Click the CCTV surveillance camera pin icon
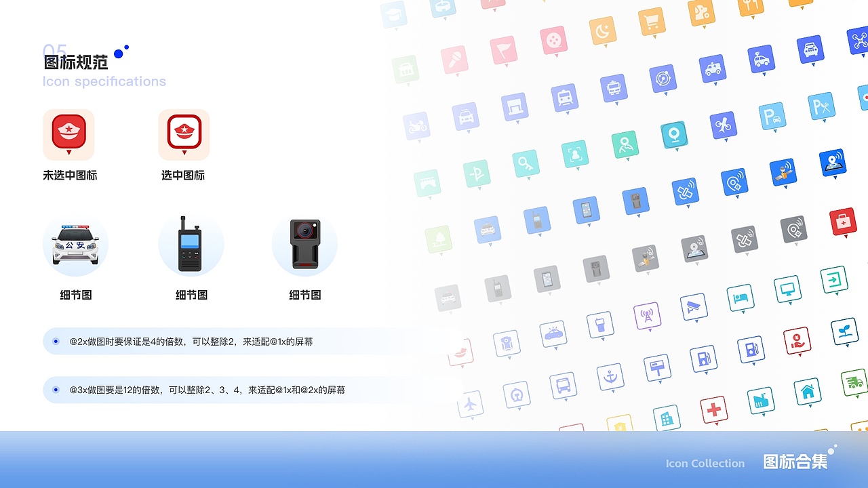Screen dimensions: 868x488 pyautogui.click(x=694, y=307)
